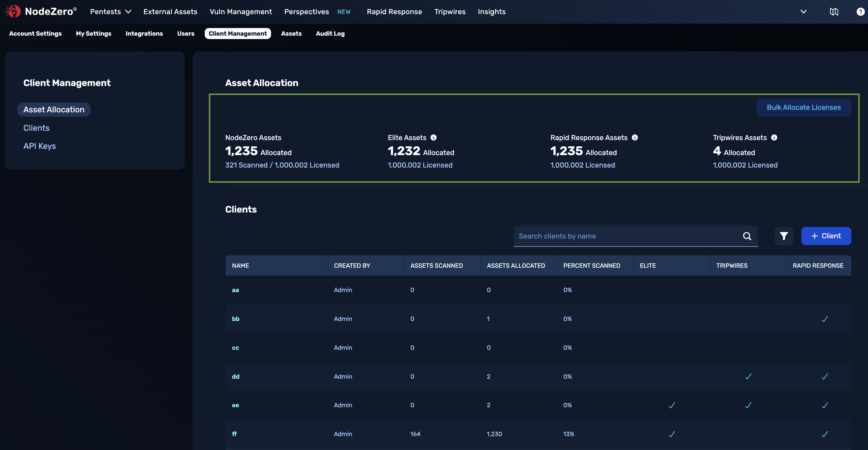Click the Rapid Response Assets info icon
The height and width of the screenshot is (450, 868).
pos(634,138)
